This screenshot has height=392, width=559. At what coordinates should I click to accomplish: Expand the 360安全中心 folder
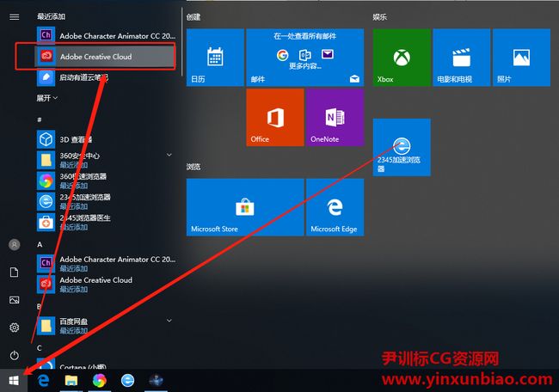pos(169,155)
